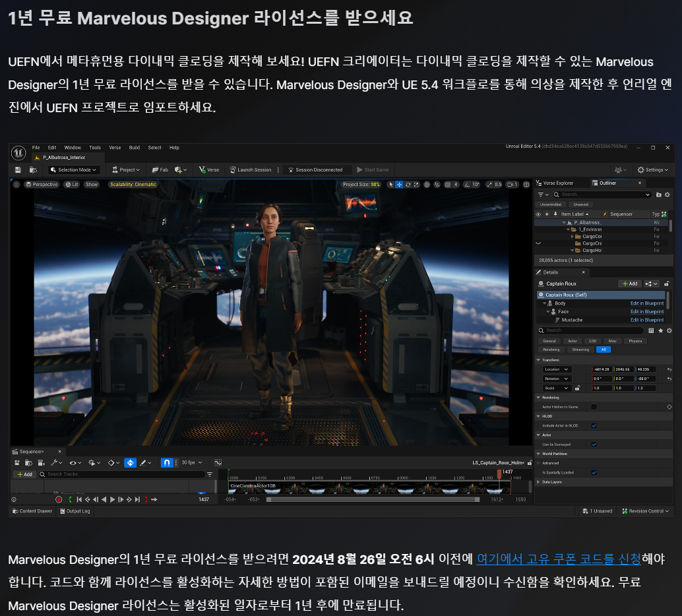The width and height of the screenshot is (682, 616).
Task: Select the viewport select-mode arrow icon
Action: coord(390,185)
